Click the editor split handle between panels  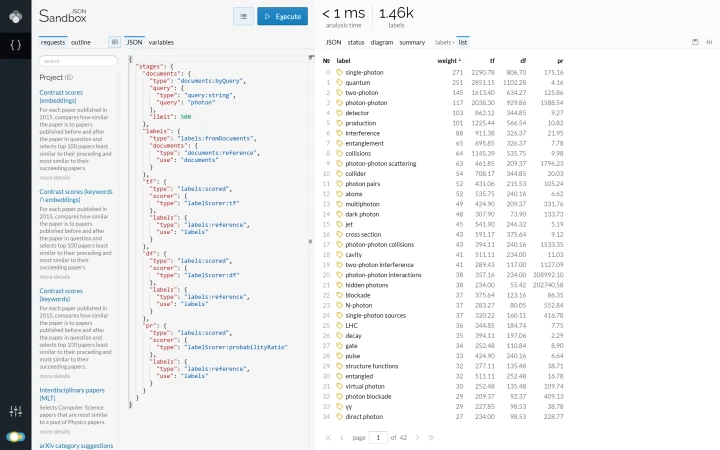click(x=310, y=241)
